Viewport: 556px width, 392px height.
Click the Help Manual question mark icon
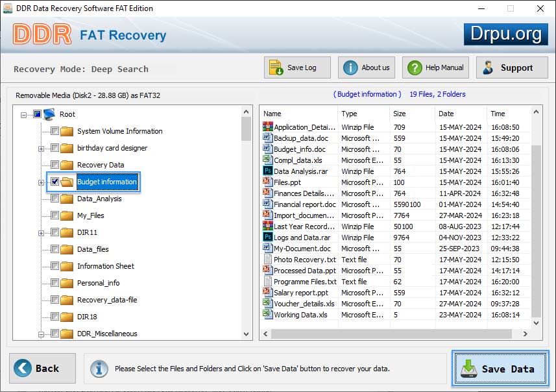pyautogui.click(x=415, y=67)
